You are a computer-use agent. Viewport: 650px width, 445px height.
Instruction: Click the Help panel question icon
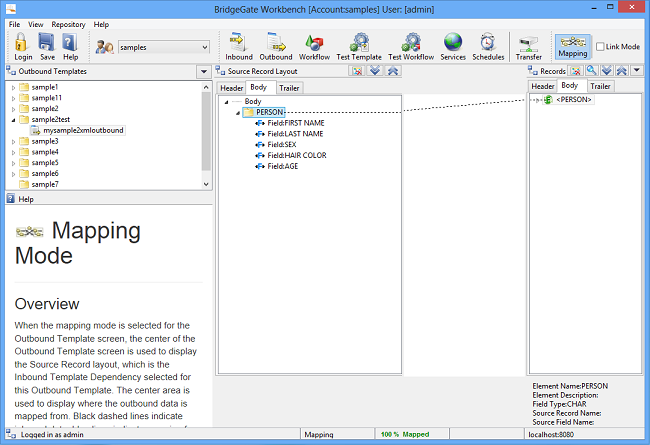point(11,199)
